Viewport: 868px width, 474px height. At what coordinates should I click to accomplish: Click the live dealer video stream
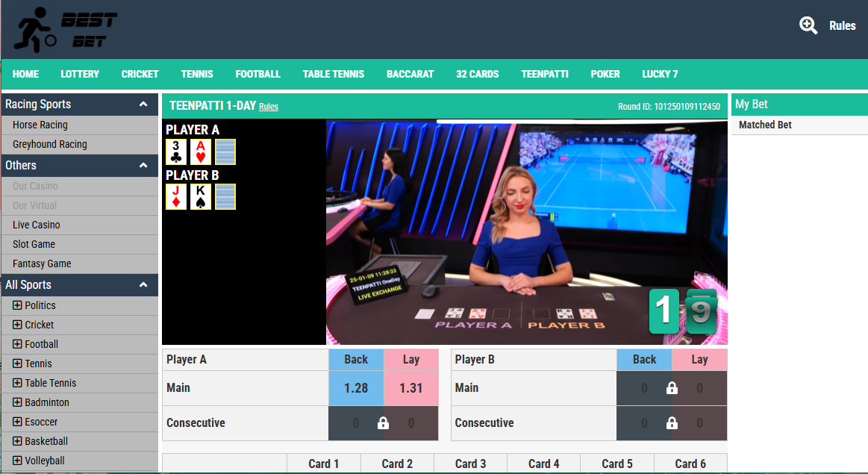point(526,233)
